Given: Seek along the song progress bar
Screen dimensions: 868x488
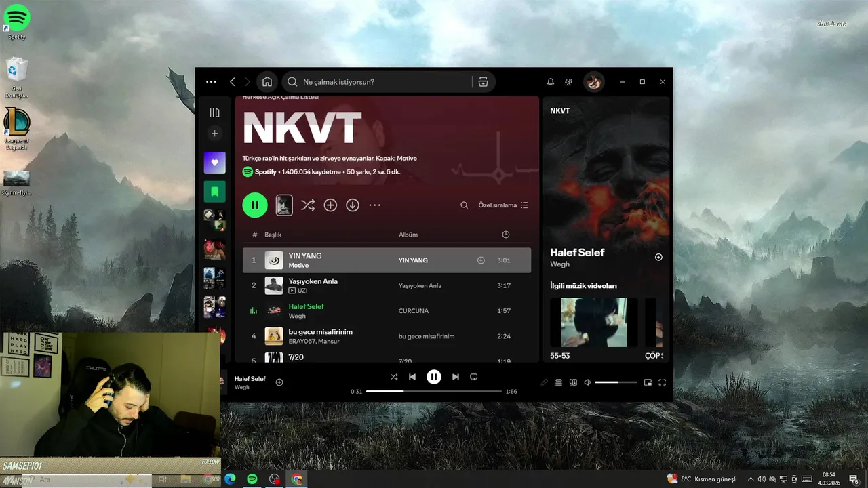Looking at the screenshot, I should (x=434, y=392).
